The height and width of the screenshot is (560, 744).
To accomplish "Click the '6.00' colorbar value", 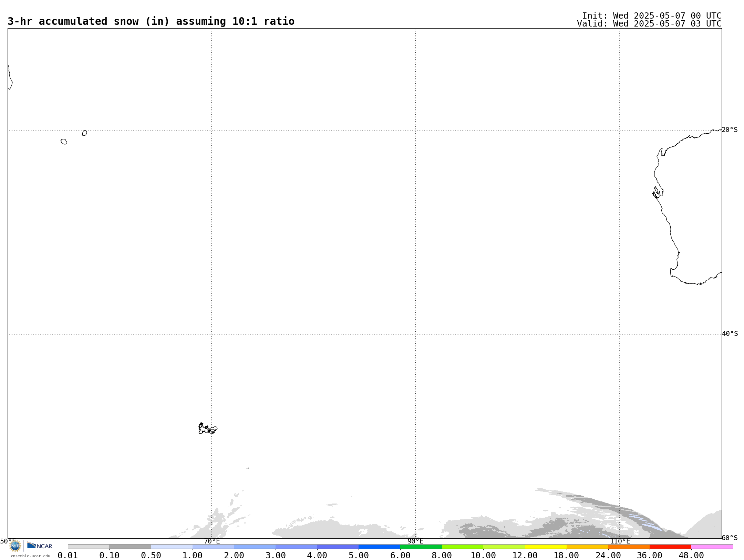I will (x=400, y=556).
